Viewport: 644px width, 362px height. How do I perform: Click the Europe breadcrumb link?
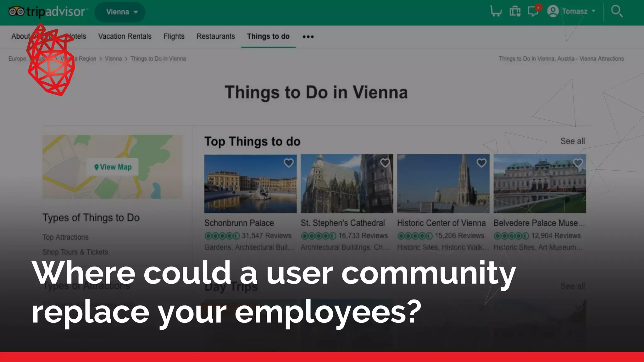click(17, 59)
